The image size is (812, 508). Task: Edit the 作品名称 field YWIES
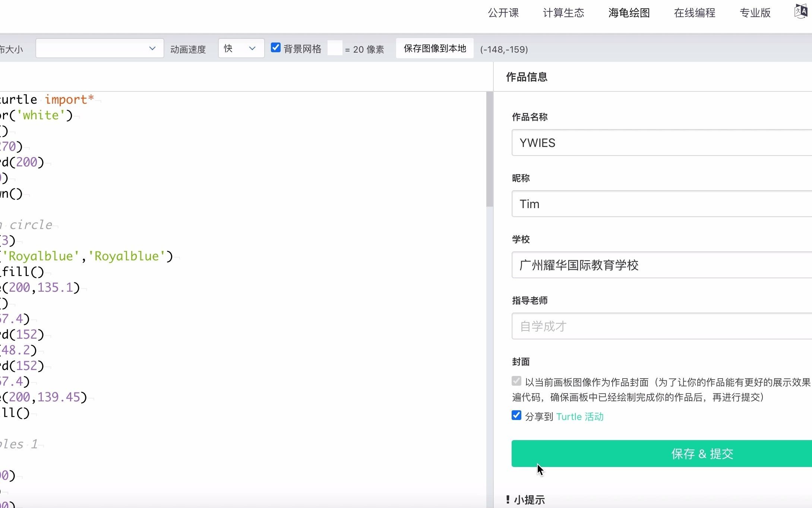point(662,142)
